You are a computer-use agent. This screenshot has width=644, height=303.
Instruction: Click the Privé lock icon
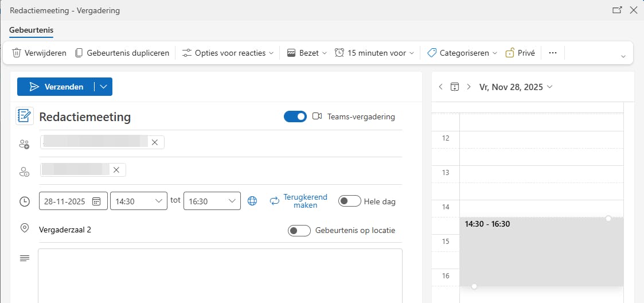pos(510,53)
